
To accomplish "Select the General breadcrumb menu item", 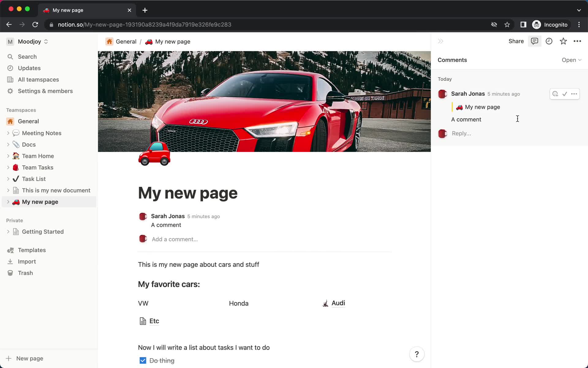I will [x=126, y=41].
